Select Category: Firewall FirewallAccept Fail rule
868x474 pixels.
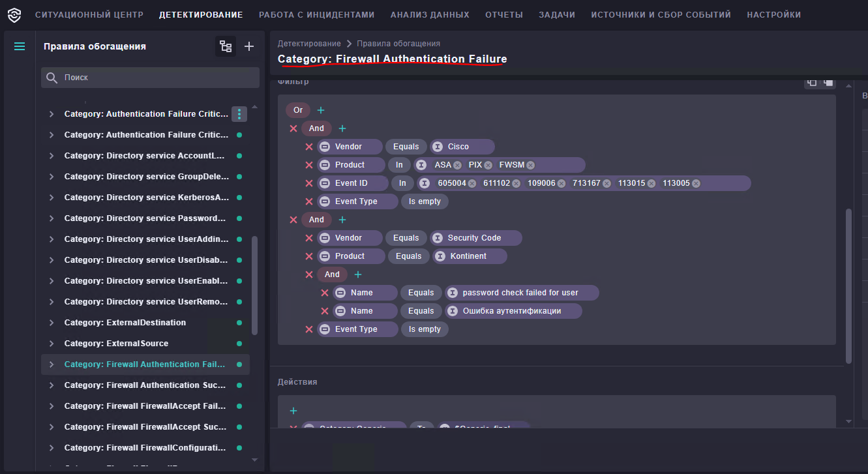[x=145, y=406]
